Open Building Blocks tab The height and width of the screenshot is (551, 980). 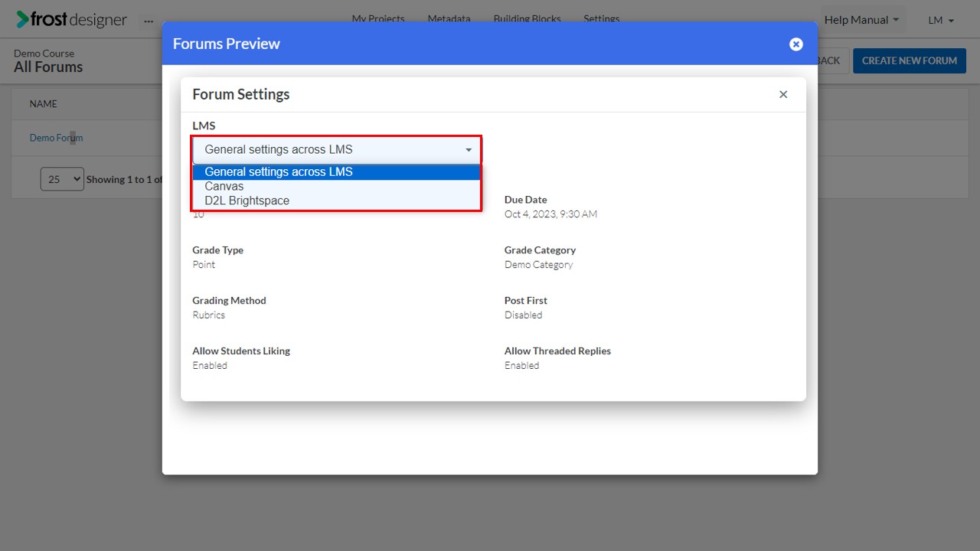click(x=528, y=18)
